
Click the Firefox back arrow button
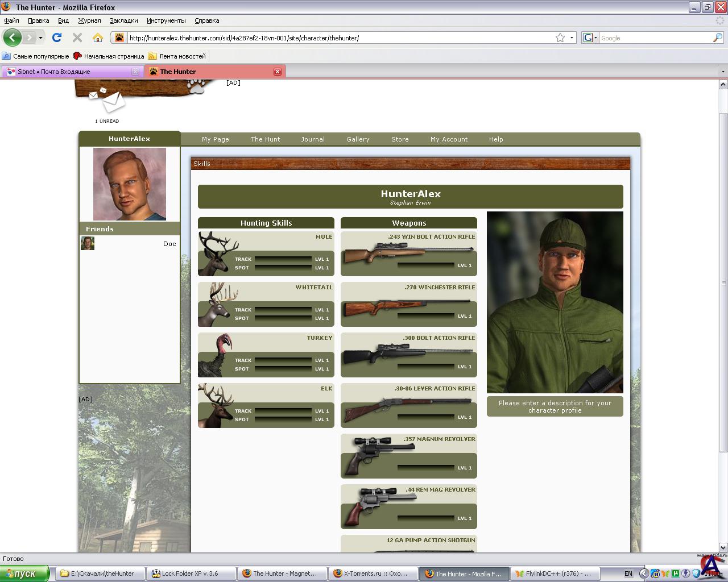pyautogui.click(x=12, y=38)
